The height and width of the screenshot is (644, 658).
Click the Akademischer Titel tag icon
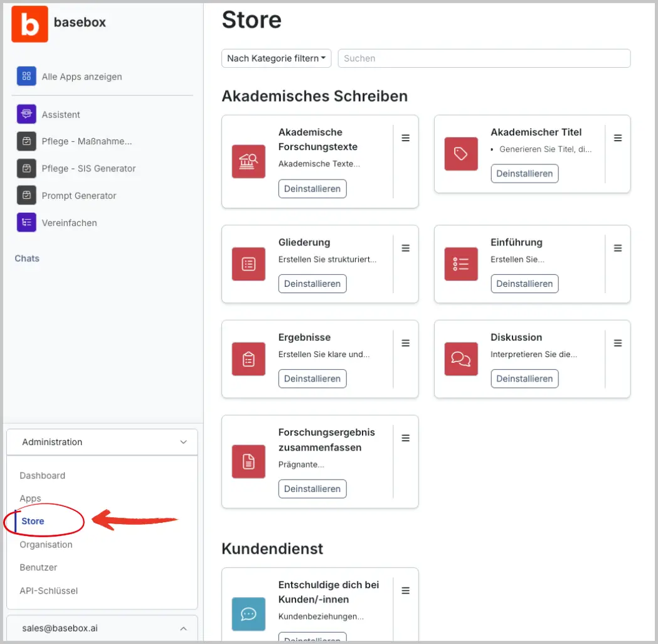[461, 154]
